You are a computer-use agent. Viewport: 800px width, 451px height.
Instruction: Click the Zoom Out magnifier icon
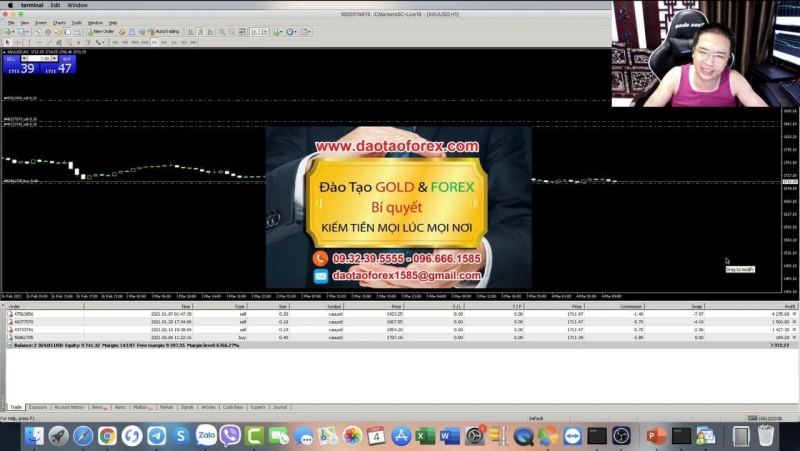[x=232, y=32]
